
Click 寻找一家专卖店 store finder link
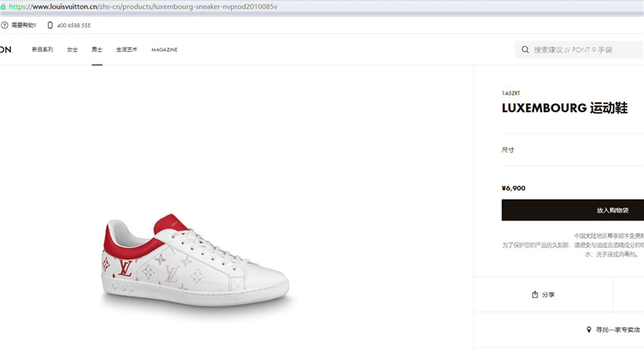point(618,330)
